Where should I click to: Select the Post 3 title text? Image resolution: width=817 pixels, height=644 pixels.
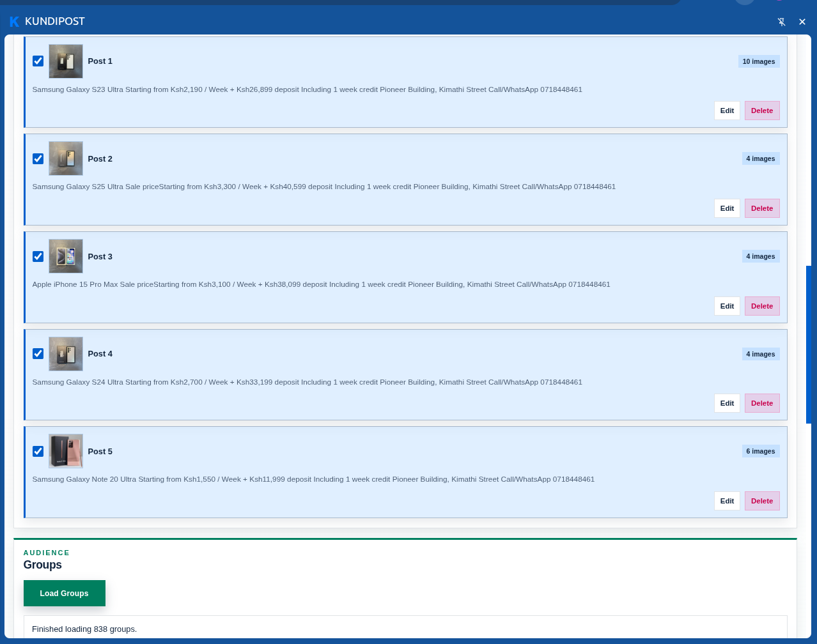click(100, 256)
